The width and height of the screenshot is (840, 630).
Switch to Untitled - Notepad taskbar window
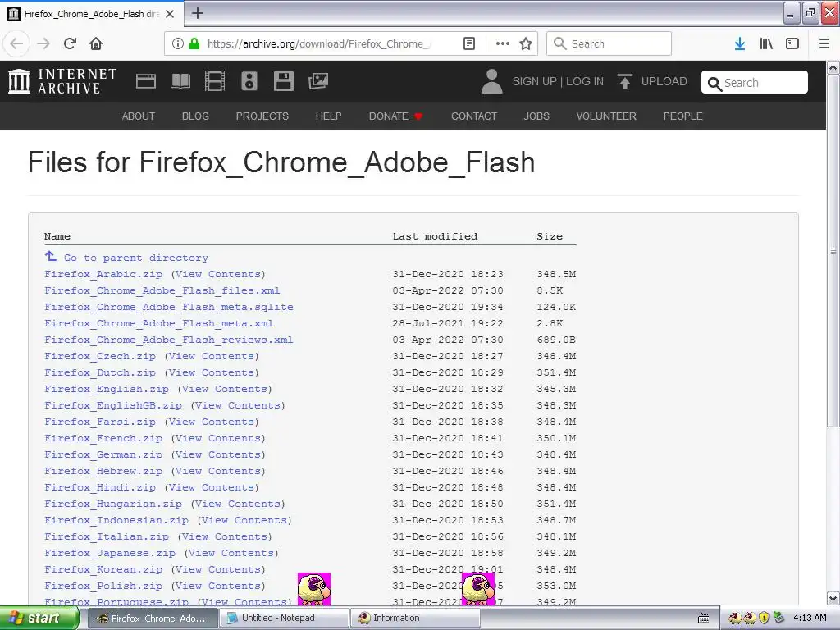[284, 619]
